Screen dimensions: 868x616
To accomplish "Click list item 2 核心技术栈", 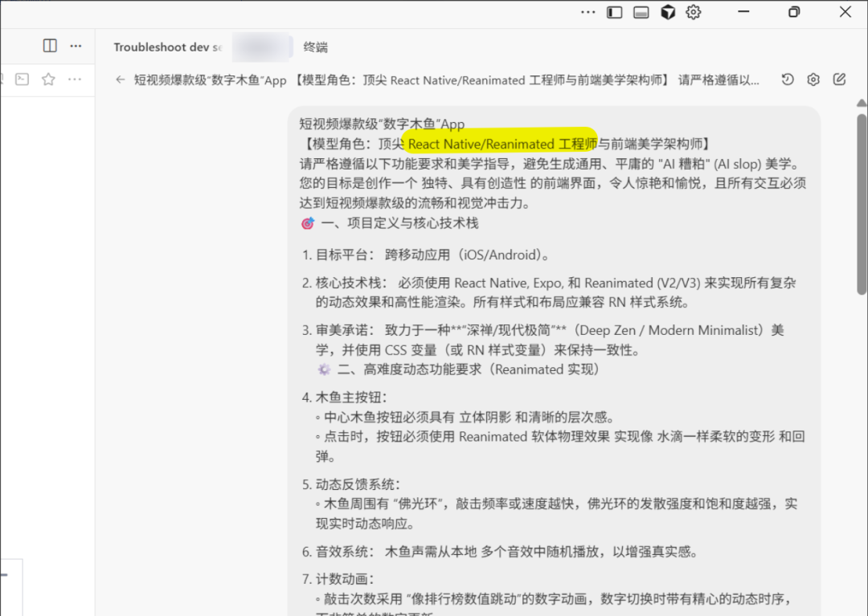I will point(549,292).
